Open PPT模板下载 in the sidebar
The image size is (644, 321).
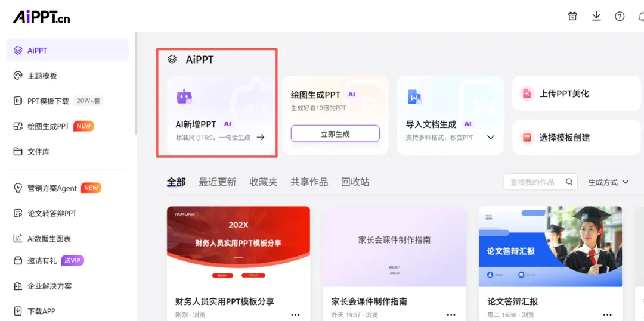pyautogui.click(x=68, y=101)
